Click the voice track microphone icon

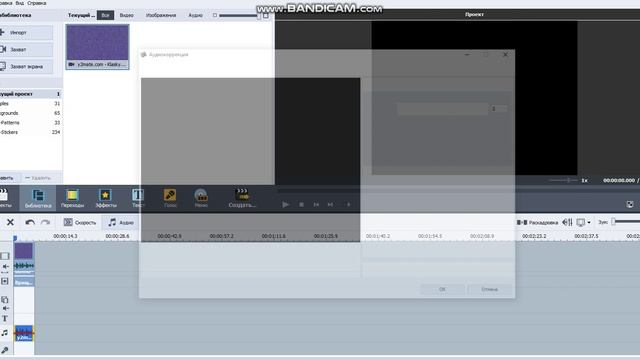5,350
